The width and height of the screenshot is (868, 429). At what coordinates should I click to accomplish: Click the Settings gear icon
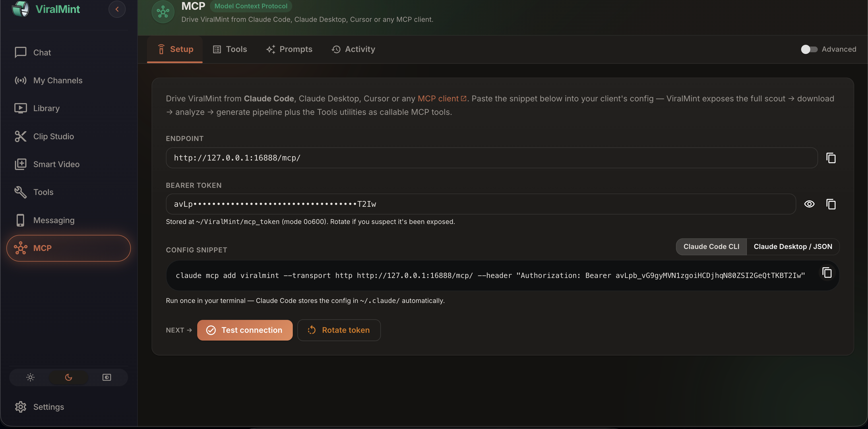[x=21, y=407]
